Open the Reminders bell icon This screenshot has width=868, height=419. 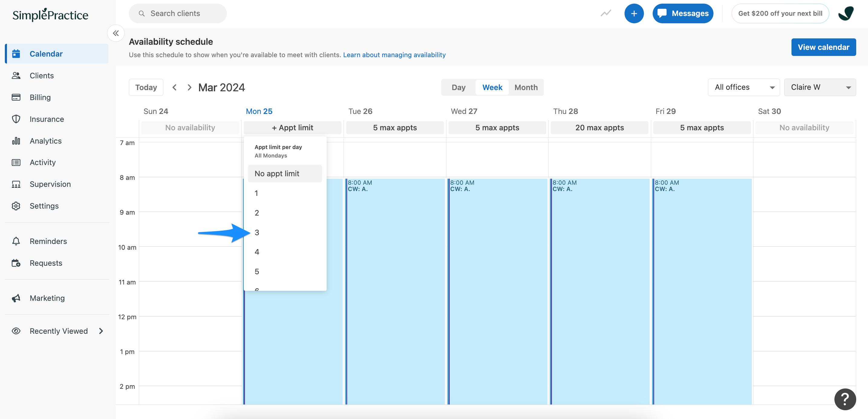pos(16,241)
